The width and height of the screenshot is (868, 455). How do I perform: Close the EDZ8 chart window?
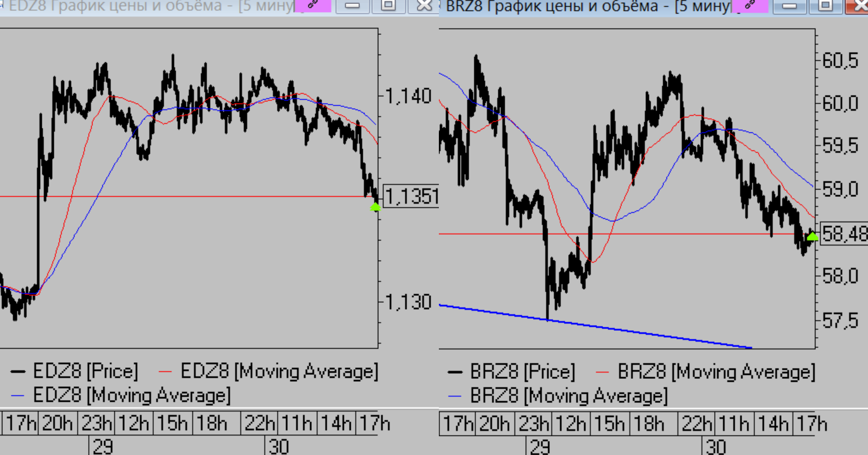click(424, 6)
